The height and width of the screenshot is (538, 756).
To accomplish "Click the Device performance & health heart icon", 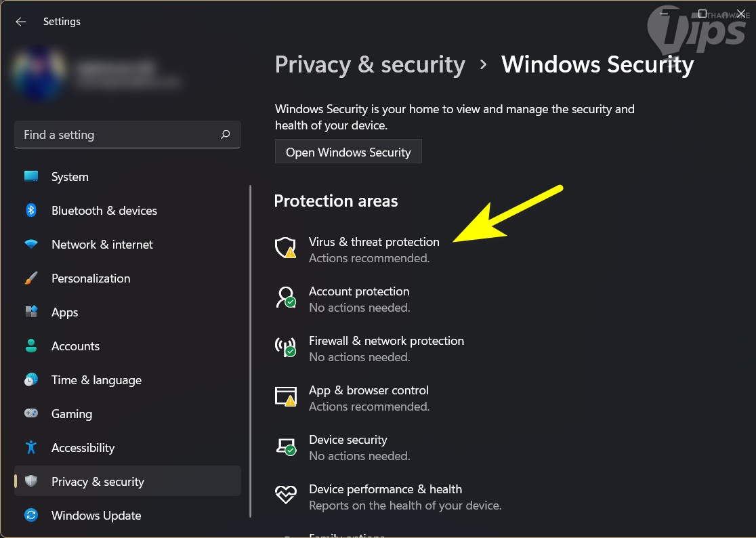I will 285,495.
